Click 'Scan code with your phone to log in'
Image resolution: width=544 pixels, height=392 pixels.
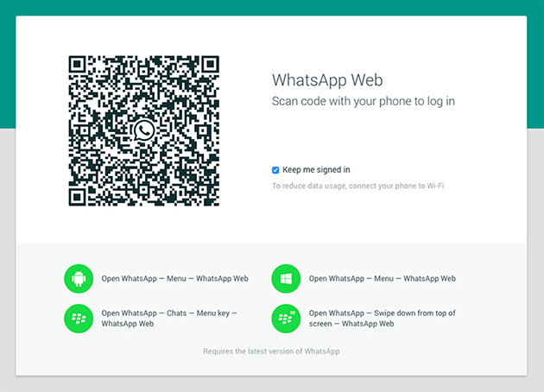(364, 101)
